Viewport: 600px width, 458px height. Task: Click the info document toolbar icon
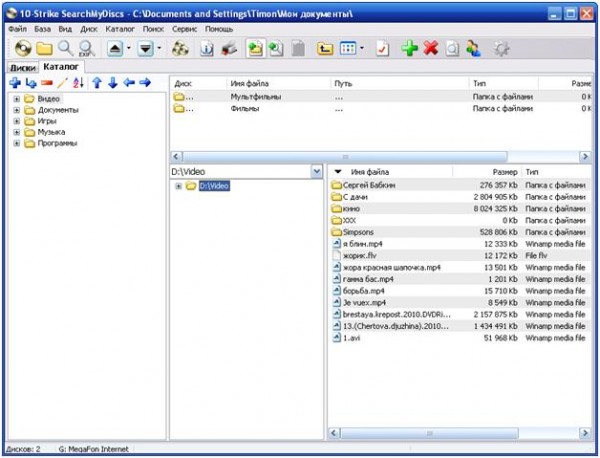click(207, 49)
